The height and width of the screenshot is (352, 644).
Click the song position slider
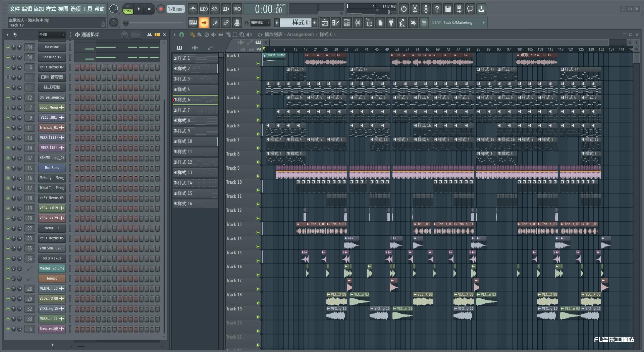154,23
